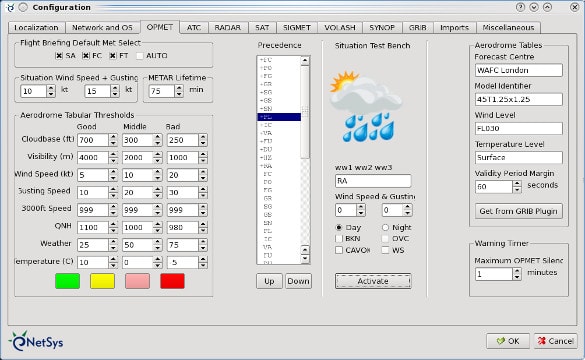Check the CAVOK checkbox

tap(339, 250)
